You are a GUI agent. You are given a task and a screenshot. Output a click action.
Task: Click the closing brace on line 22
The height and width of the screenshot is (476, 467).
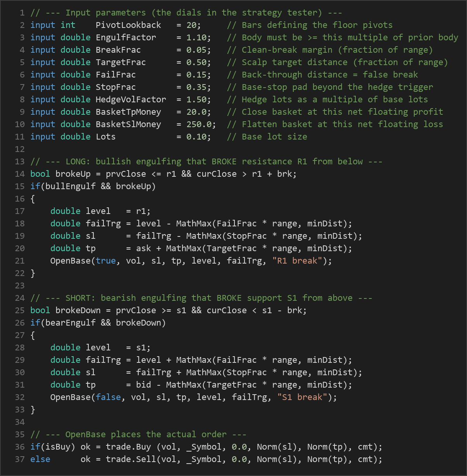pos(33,273)
